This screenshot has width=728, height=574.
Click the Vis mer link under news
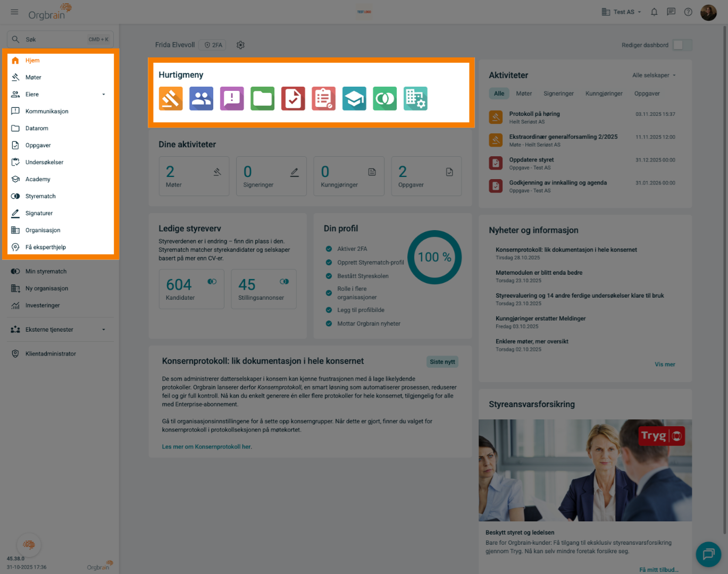point(665,365)
